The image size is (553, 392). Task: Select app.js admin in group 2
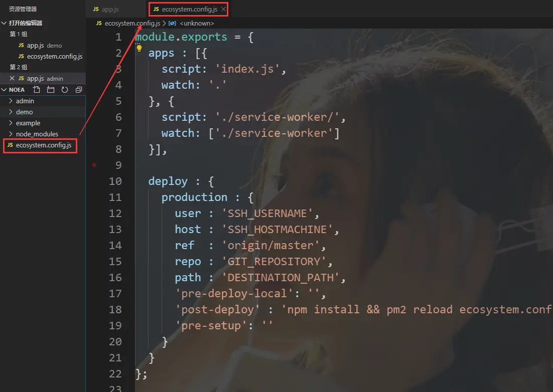pyautogui.click(x=43, y=78)
